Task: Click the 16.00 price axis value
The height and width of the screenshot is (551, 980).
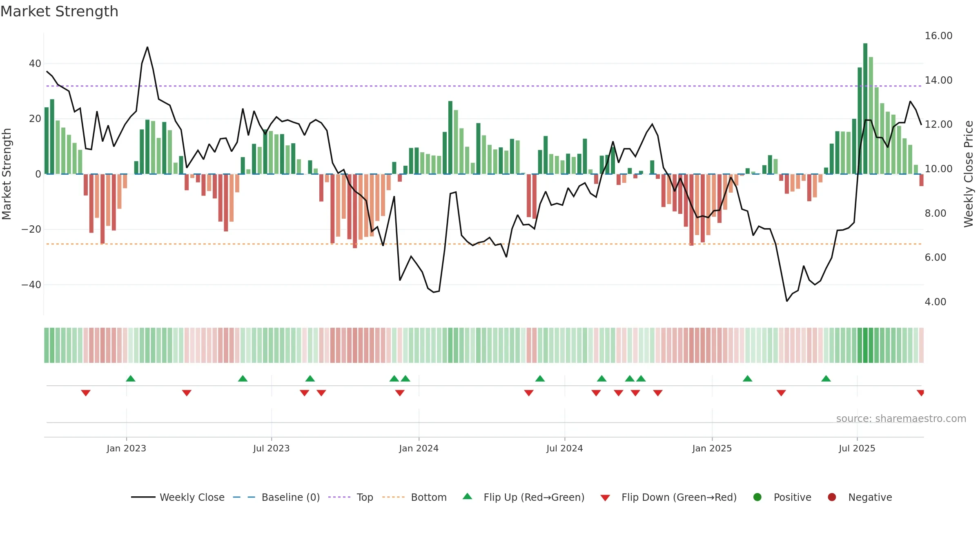Action: [938, 36]
